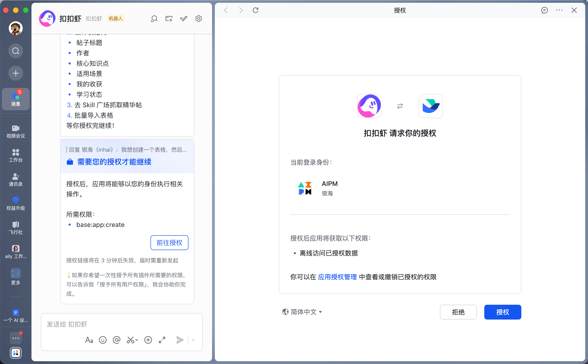This screenshot has width=588, height=364.
Task: Search messages within the 扣扣虾 chat
Action: click(154, 19)
